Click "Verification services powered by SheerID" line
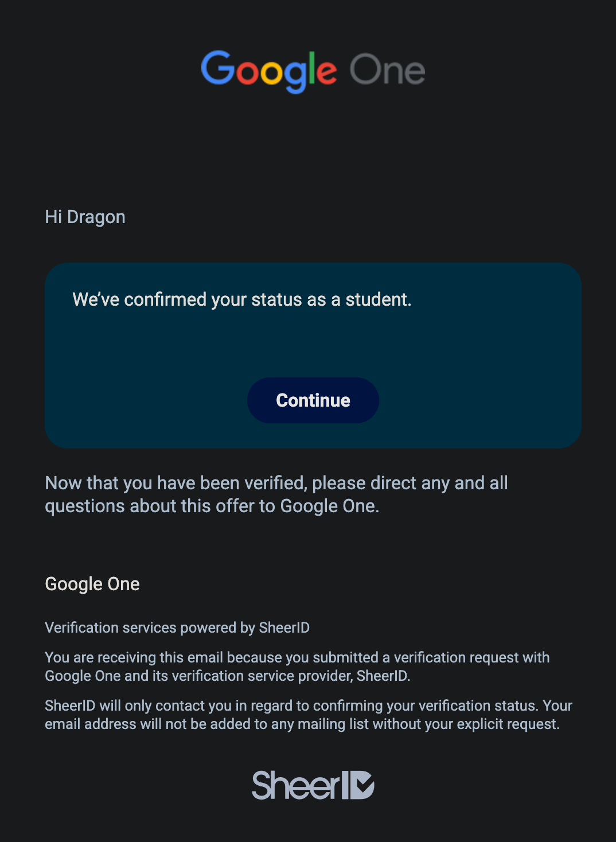The width and height of the screenshot is (616, 842). click(x=177, y=627)
